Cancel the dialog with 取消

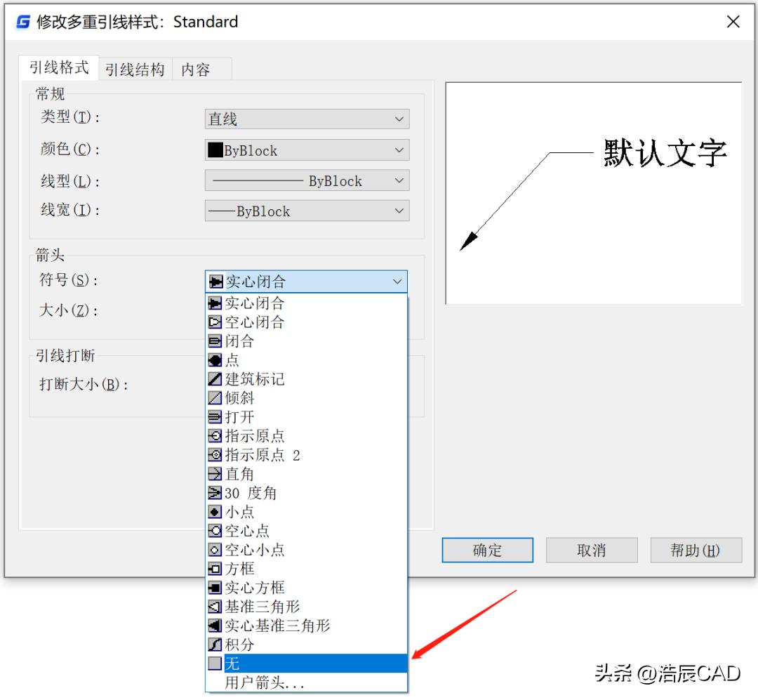coord(591,550)
